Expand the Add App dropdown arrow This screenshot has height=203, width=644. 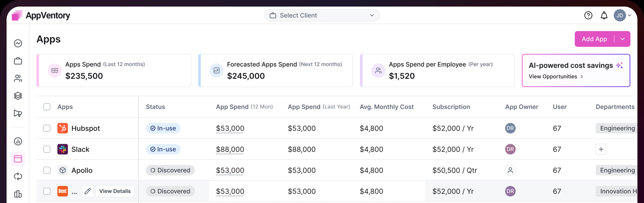[623, 39]
